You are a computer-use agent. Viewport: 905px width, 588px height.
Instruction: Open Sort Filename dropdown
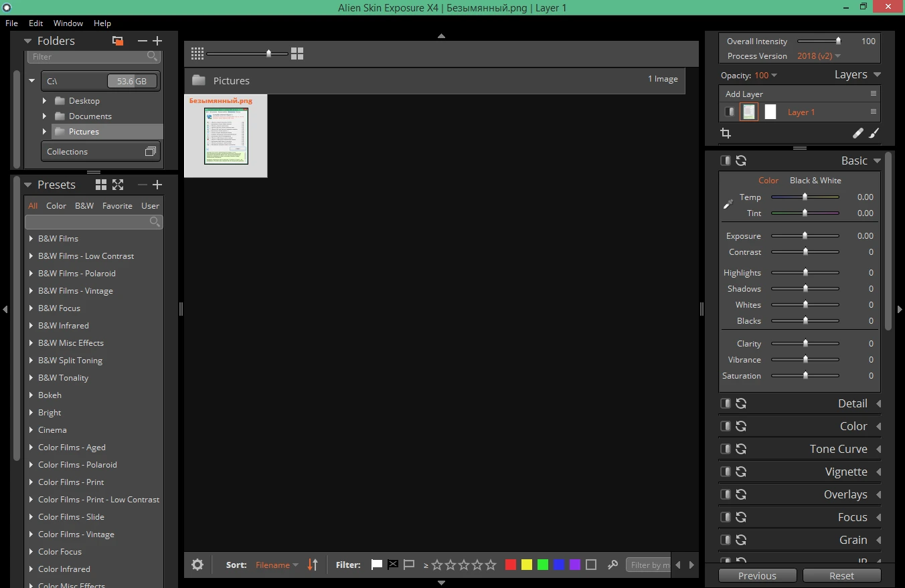pyautogui.click(x=277, y=565)
